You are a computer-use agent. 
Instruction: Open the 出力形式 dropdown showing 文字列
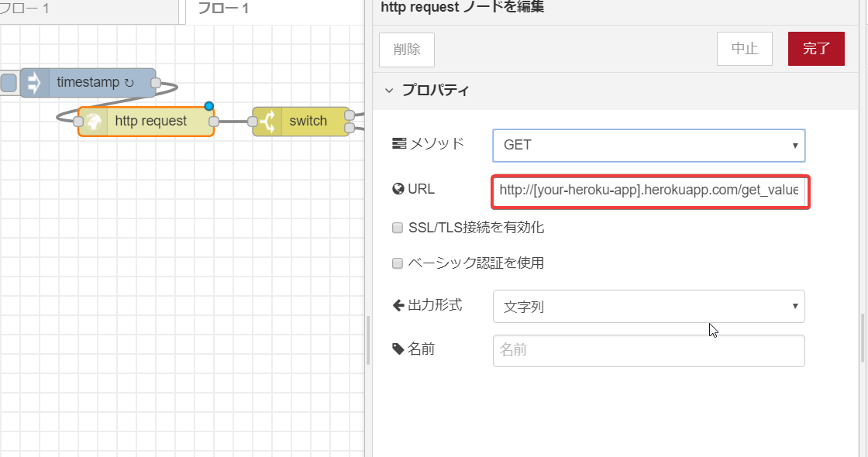pos(649,306)
